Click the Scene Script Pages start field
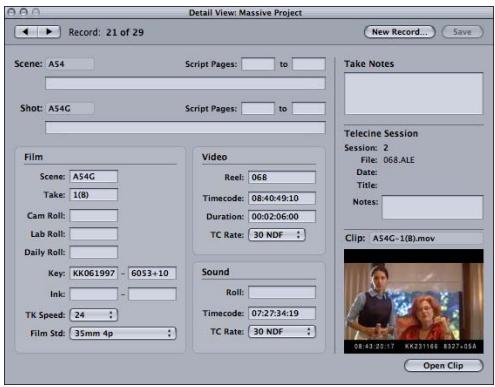 pyautogui.click(x=258, y=64)
